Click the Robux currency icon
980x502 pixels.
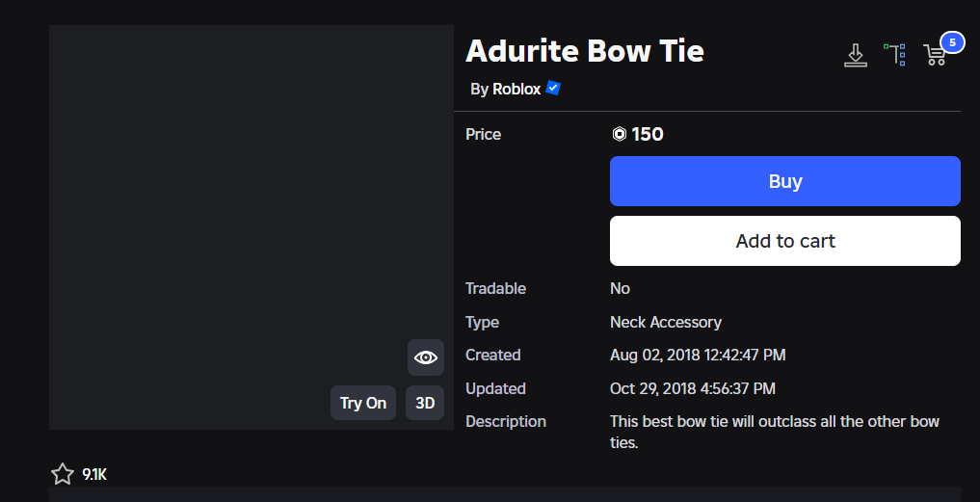point(620,134)
